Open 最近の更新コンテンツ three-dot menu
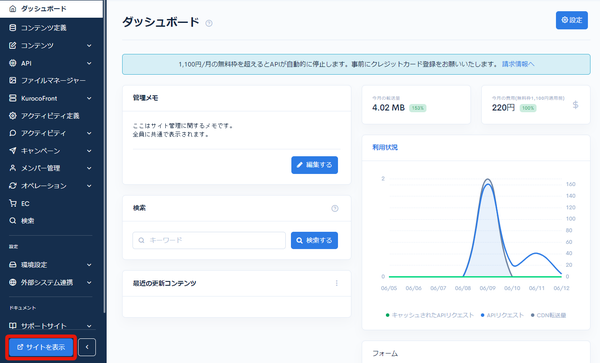The height and width of the screenshot is (363, 600). click(x=337, y=283)
